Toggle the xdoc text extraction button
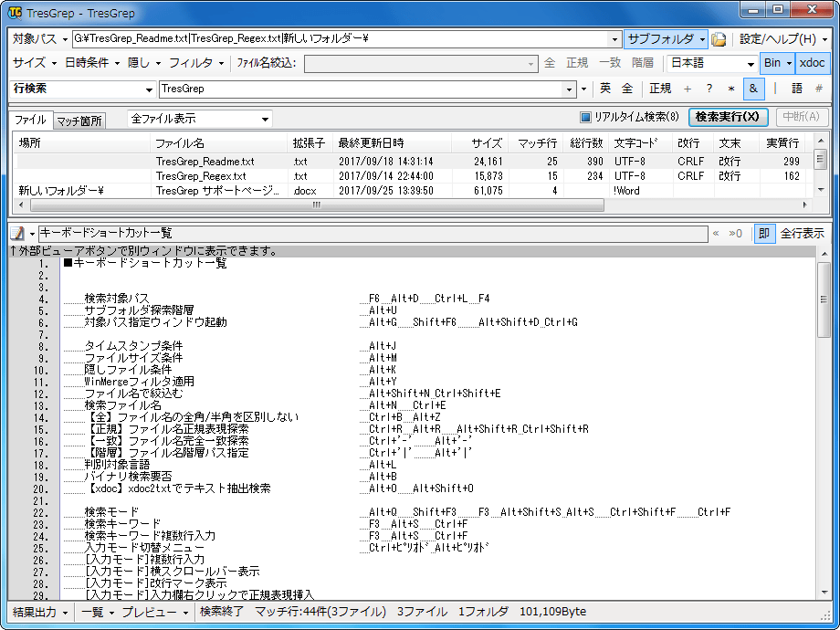 (x=812, y=63)
